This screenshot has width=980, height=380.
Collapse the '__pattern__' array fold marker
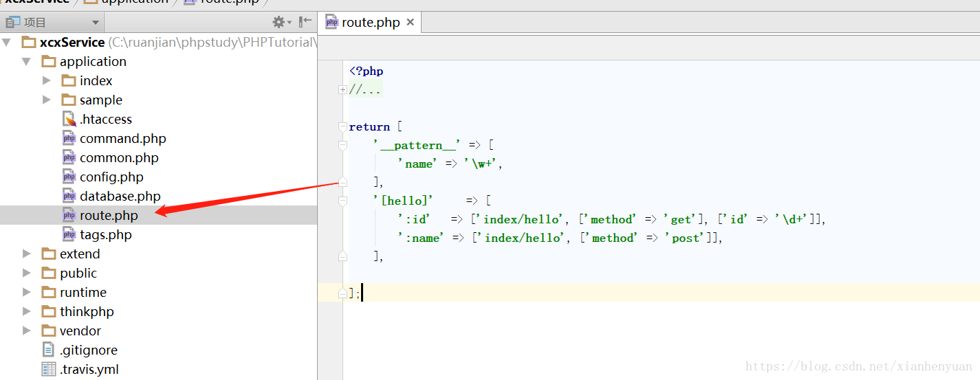point(342,145)
